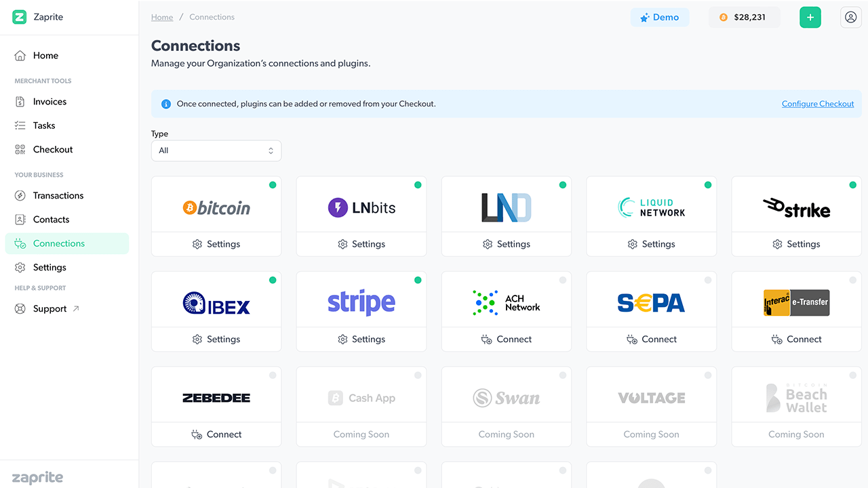
Task: Select the Checkout sidebar icon
Action: 20,149
